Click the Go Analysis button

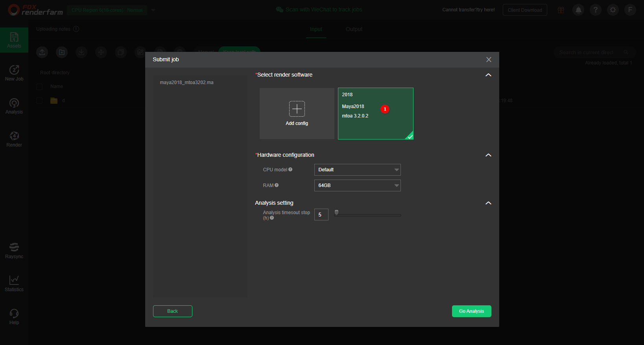click(x=472, y=311)
